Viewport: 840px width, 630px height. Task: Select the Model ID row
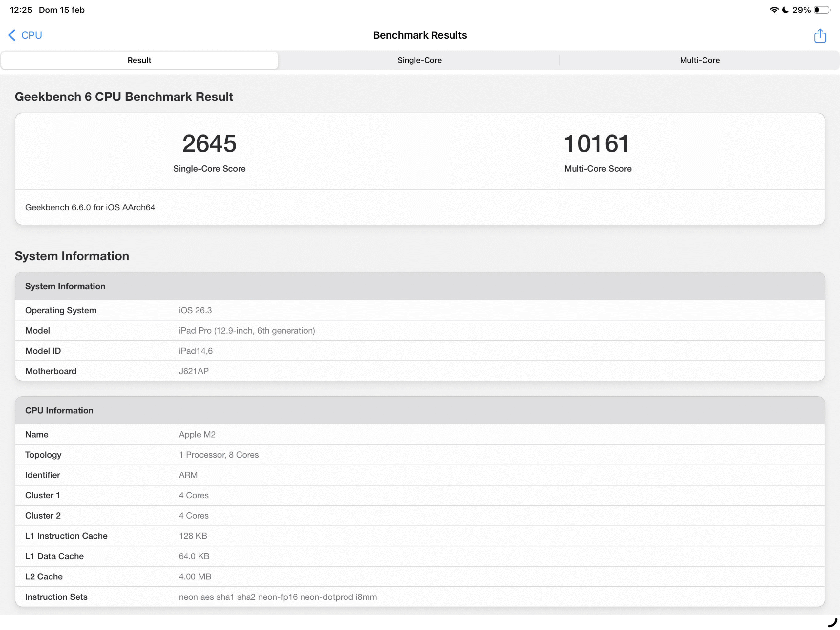420,351
